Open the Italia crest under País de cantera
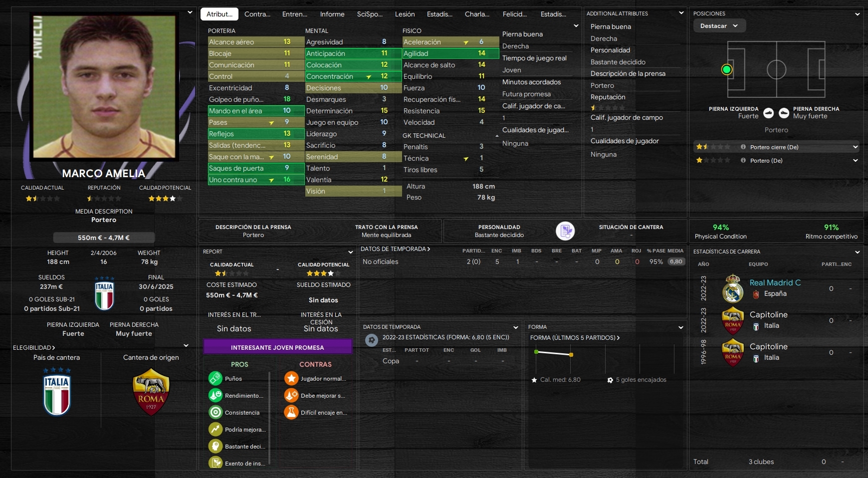The image size is (868, 478). click(x=57, y=392)
